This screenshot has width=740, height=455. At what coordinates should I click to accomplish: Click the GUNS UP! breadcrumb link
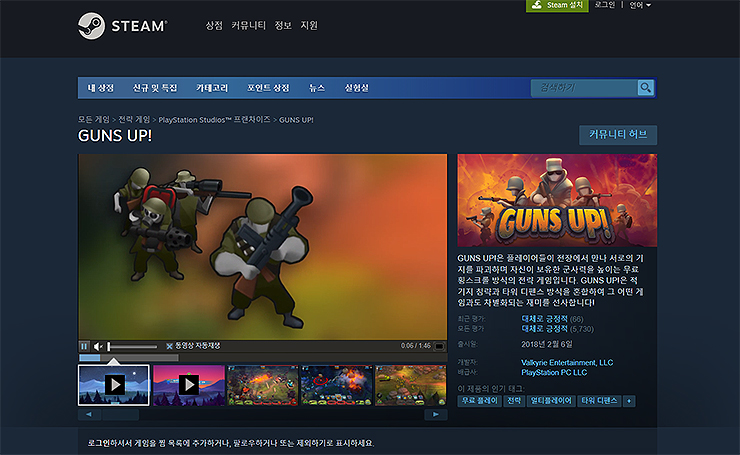pos(296,120)
